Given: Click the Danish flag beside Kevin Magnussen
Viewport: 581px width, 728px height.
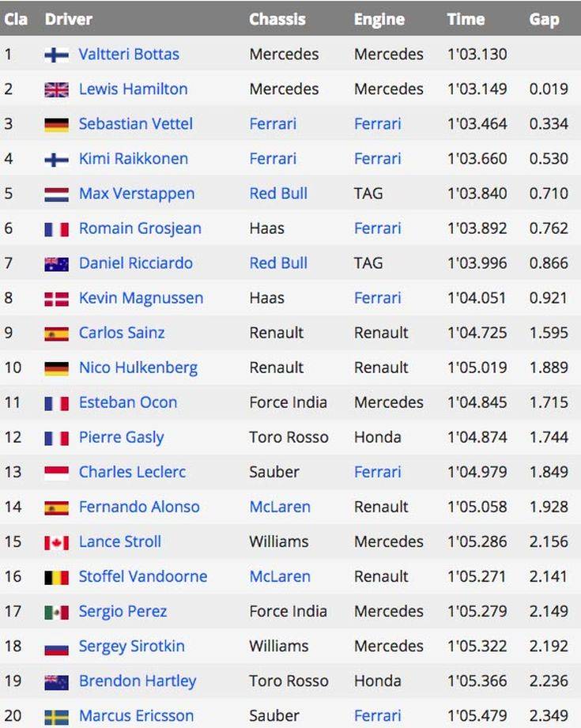Looking at the screenshot, I should [x=56, y=299].
